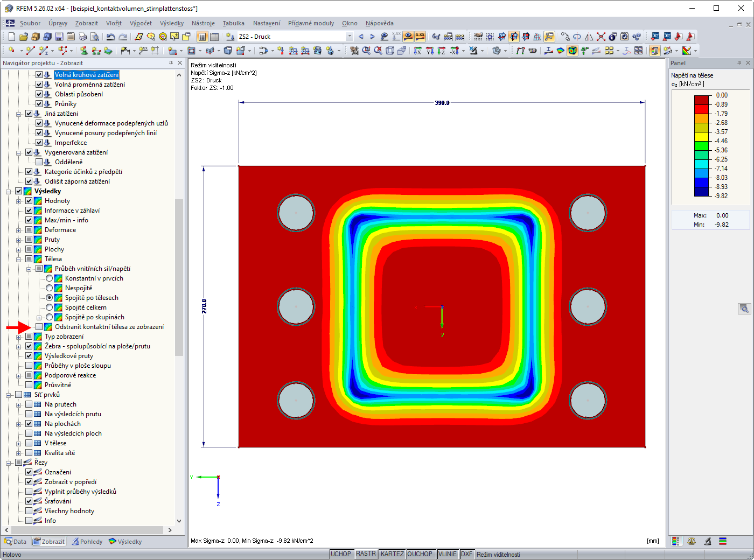Click the Print icon in the toolbar
This screenshot has height=560, width=754.
82,37
